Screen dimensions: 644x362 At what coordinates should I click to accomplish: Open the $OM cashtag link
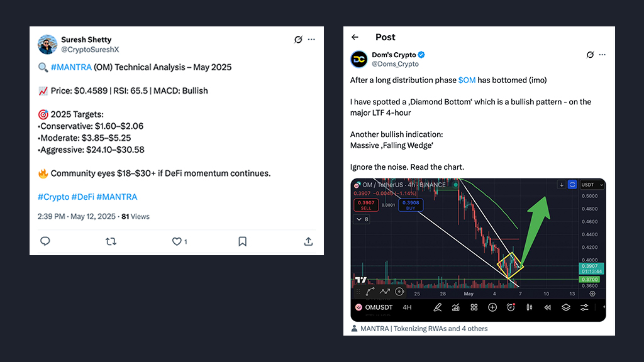tap(467, 80)
